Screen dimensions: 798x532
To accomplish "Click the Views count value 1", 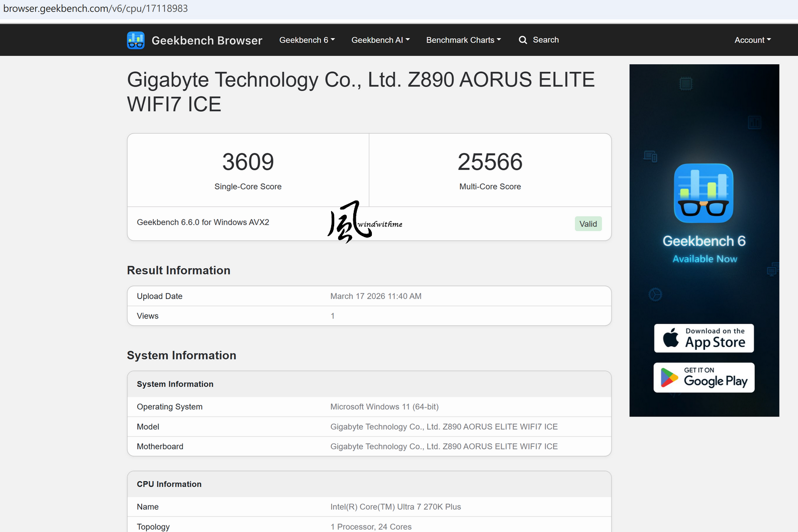I will tap(333, 316).
